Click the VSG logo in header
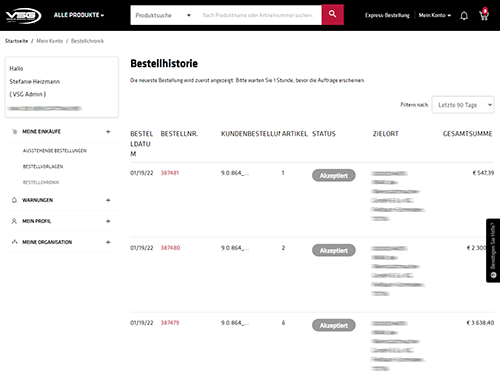Viewport: 500px width, 385px height. point(23,15)
